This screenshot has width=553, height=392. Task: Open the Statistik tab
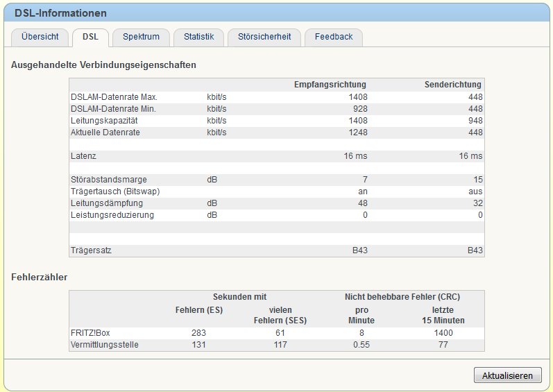click(199, 37)
